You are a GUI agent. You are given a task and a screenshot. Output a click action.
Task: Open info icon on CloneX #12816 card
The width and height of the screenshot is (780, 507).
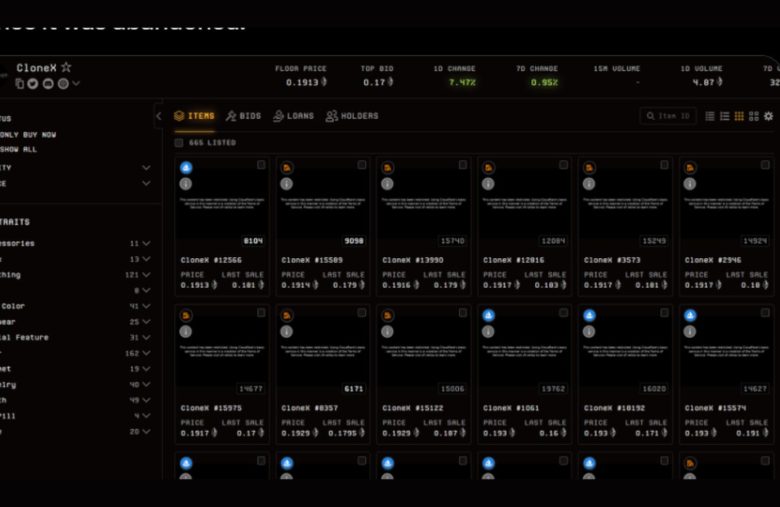[488, 184]
